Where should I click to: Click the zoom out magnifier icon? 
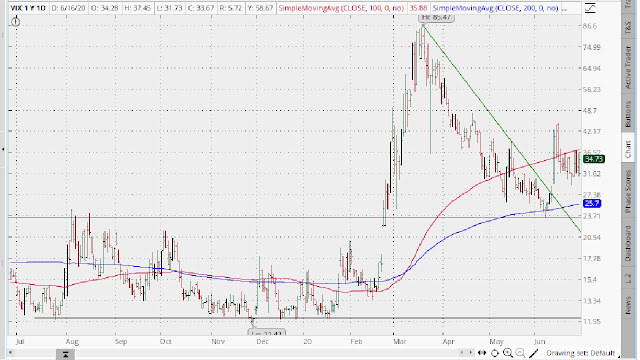[x=520, y=353]
